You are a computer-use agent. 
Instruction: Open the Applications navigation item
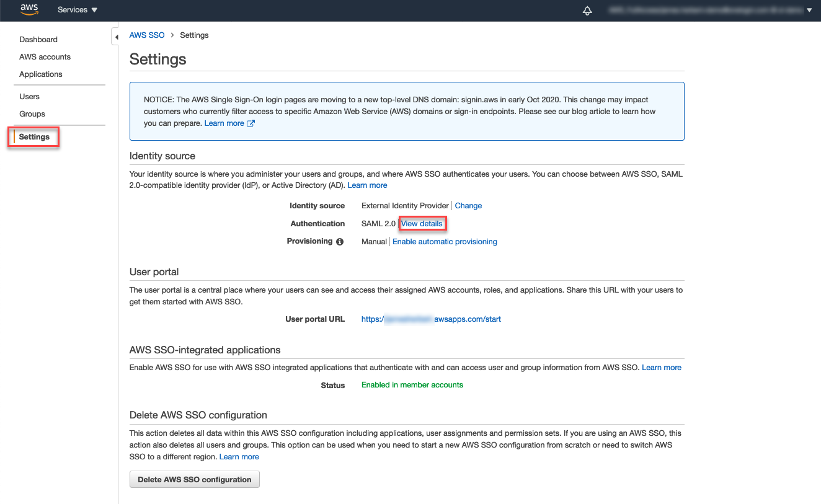pos(40,74)
